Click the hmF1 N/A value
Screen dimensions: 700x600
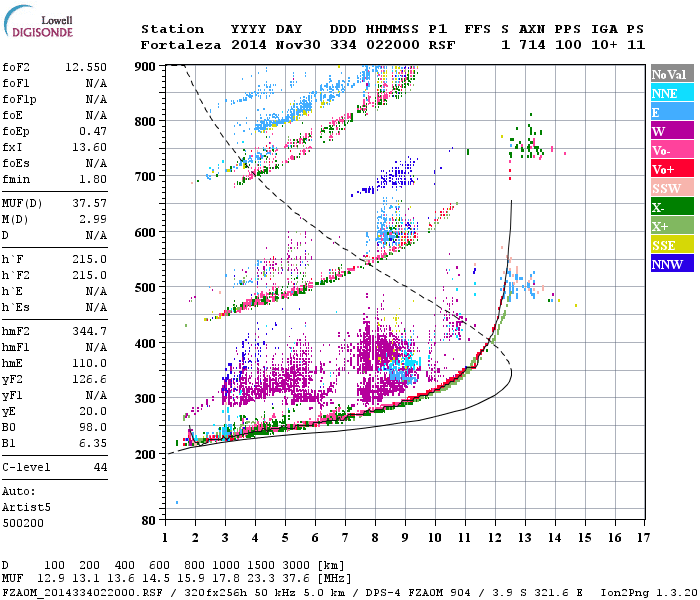click(96, 347)
